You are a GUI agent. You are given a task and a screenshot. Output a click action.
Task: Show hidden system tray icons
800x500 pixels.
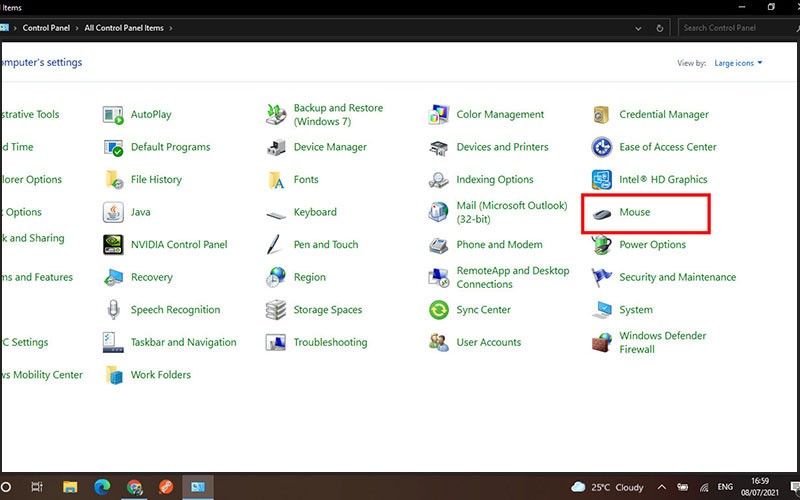661,487
